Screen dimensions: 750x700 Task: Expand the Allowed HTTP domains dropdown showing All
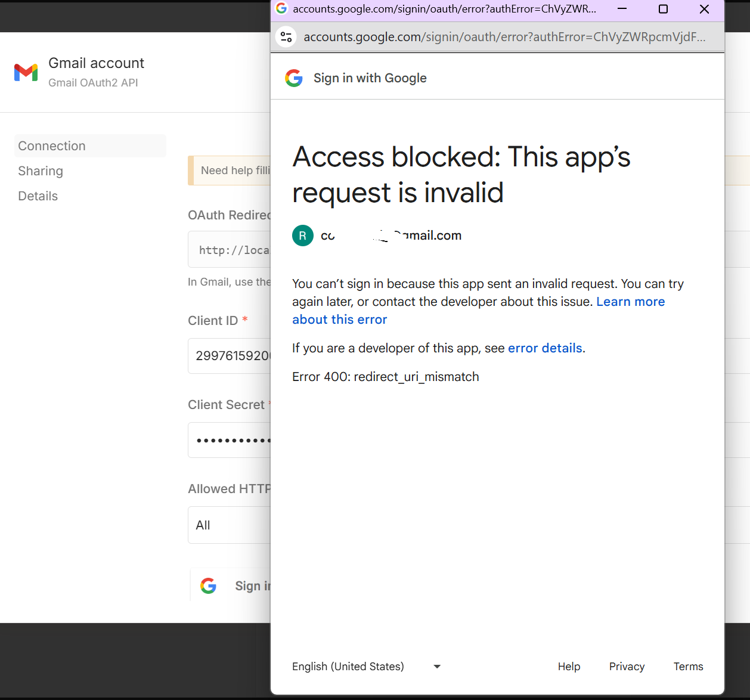point(230,525)
